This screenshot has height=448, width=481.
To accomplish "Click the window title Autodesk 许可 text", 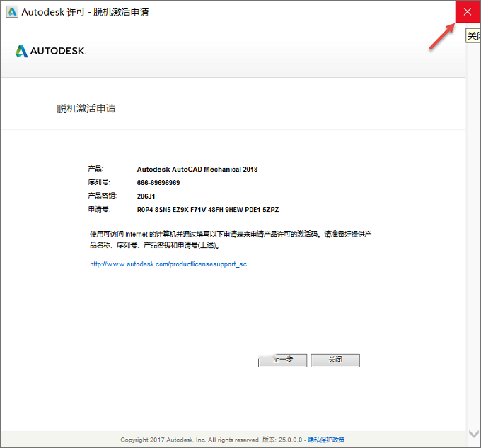I will click(x=86, y=12).
